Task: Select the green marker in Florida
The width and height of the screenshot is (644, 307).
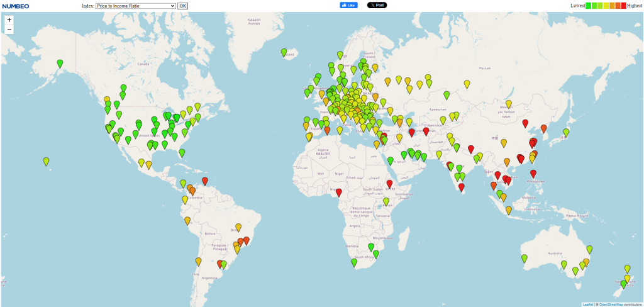Action: click(182, 152)
